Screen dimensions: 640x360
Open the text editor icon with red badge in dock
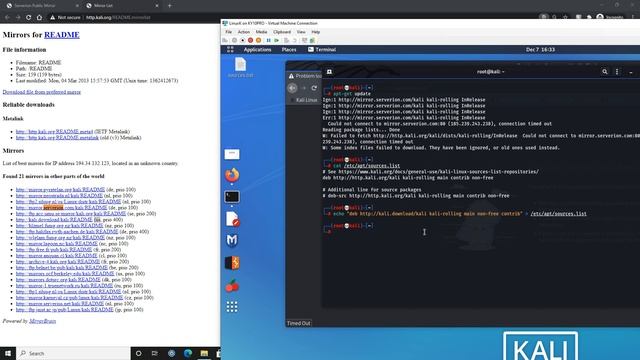[x=232, y=219]
